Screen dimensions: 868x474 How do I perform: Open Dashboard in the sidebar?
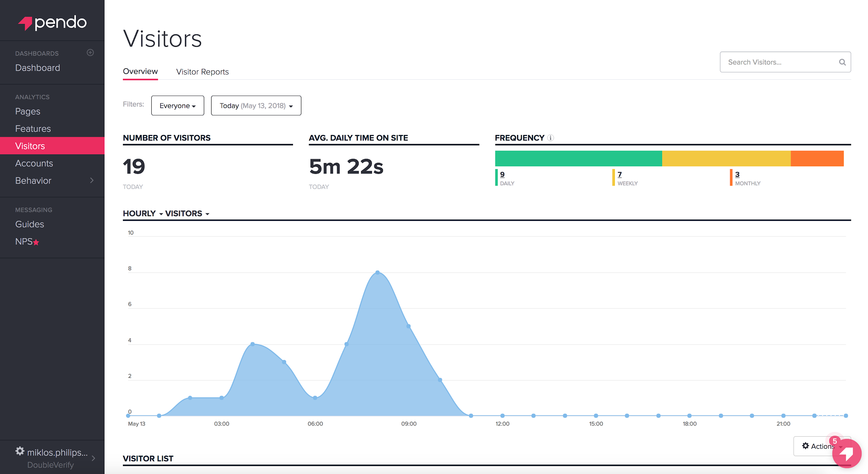tap(37, 68)
